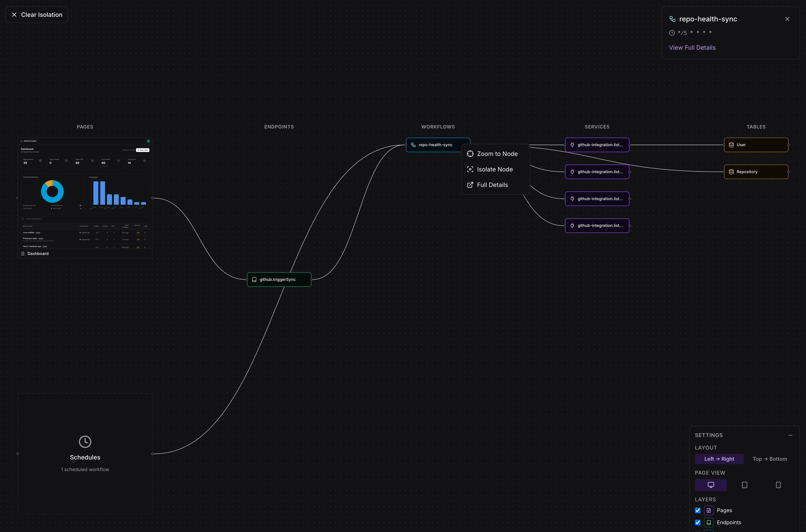Click the SETTINGS panel heading
This screenshot has height=532, width=806.
coord(709,435)
